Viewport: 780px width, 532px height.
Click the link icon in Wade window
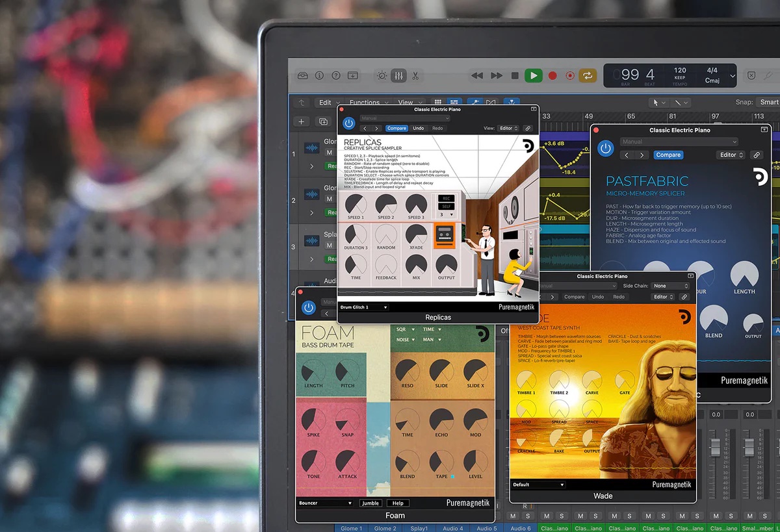tap(684, 297)
